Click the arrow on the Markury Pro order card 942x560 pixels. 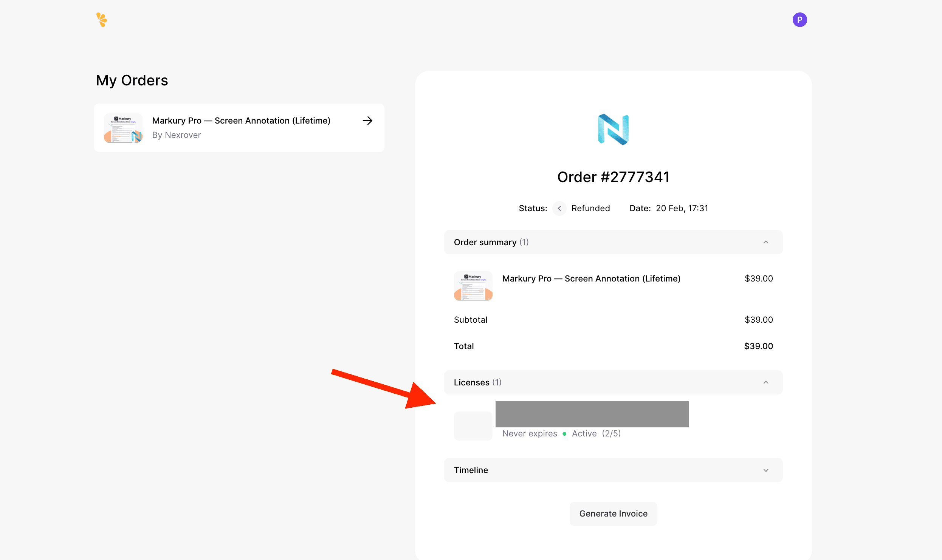tap(367, 121)
